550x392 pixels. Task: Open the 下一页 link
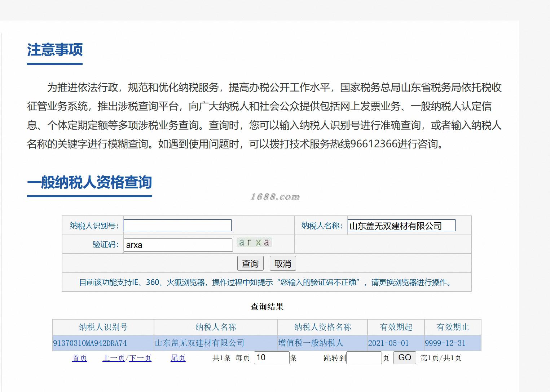pyautogui.click(x=140, y=358)
